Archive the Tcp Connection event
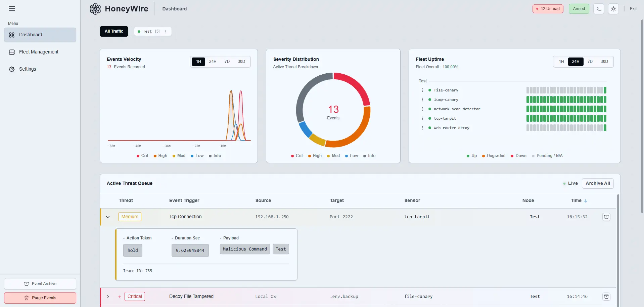The height and width of the screenshot is (307, 644). point(606,217)
